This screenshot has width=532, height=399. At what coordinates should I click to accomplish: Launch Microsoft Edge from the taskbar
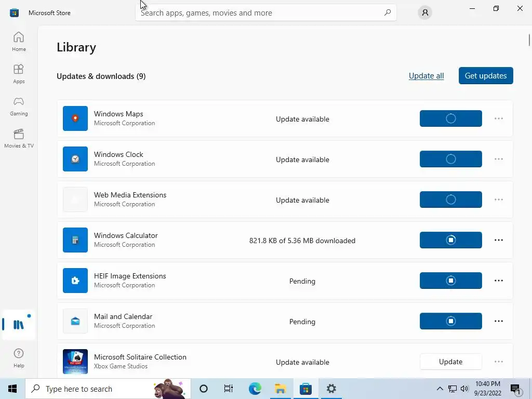[x=255, y=389]
